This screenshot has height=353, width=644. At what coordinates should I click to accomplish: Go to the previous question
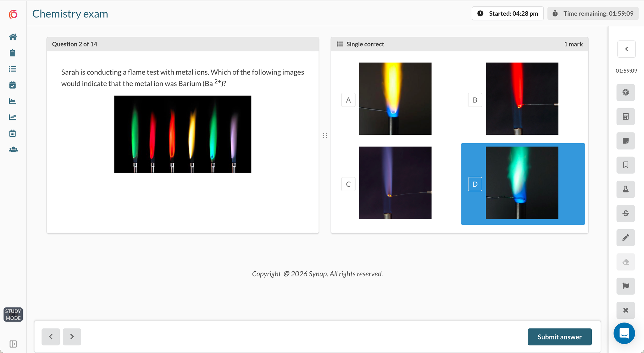point(51,337)
